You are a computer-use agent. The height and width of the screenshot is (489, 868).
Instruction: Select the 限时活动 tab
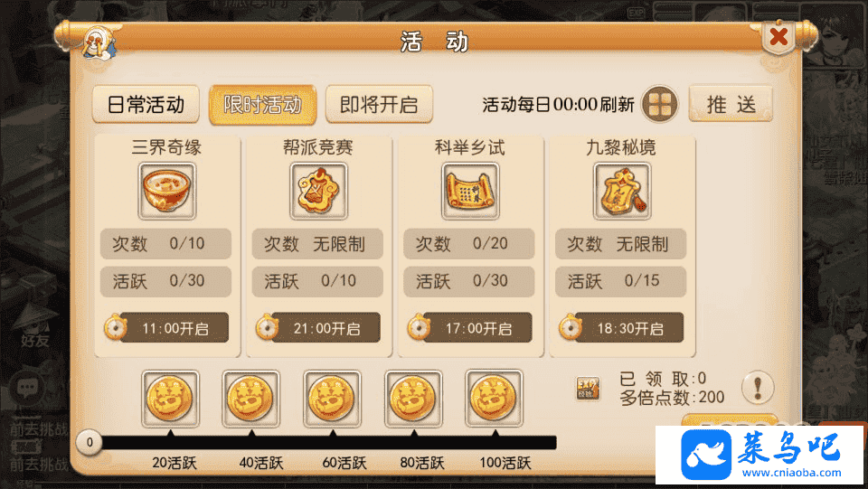point(262,104)
